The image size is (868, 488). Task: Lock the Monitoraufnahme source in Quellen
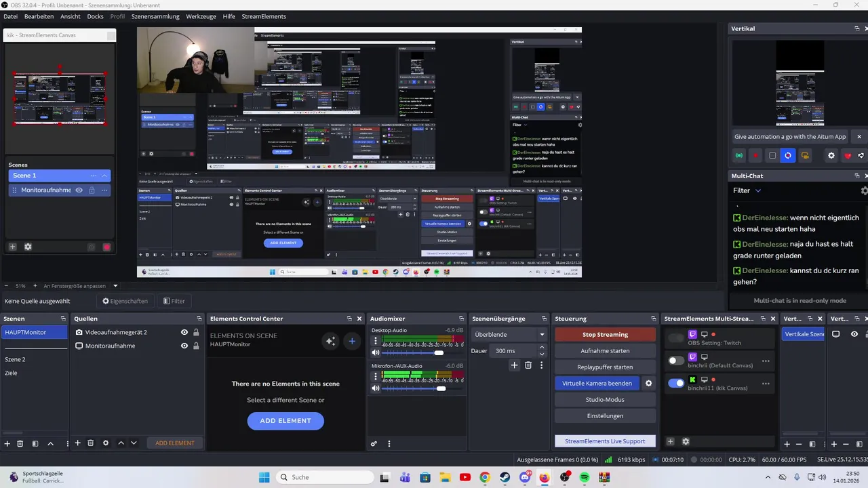click(x=196, y=346)
